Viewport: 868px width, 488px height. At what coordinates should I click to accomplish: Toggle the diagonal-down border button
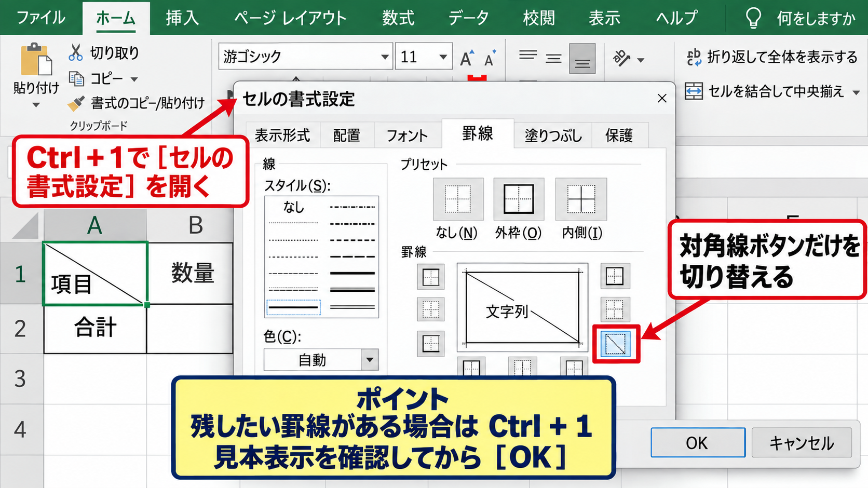tap(615, 344)
